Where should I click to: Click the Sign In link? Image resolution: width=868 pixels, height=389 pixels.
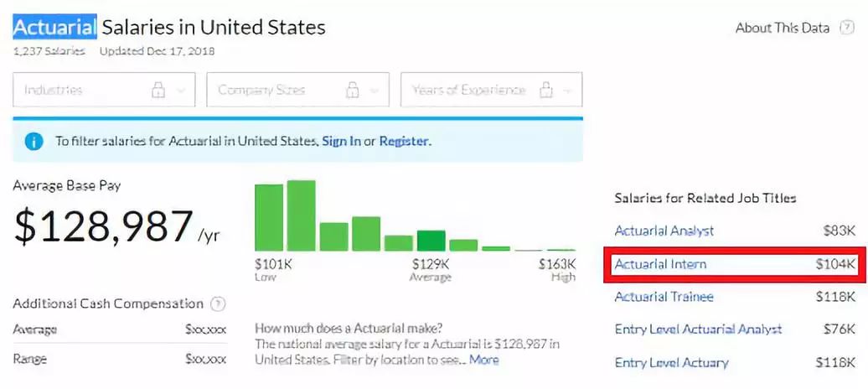click(342, 142)
